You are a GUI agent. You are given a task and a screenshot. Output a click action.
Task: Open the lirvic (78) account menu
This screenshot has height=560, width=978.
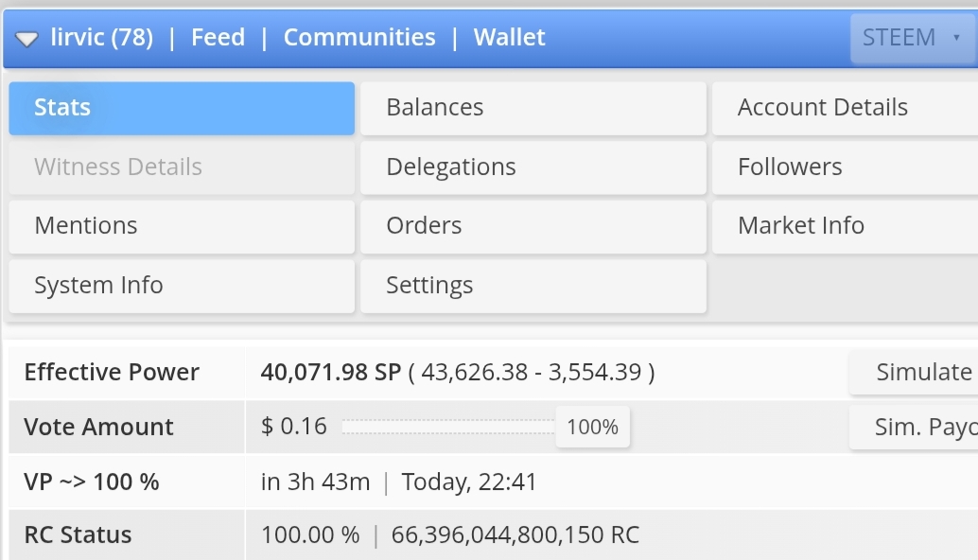[x=101, y=38]
